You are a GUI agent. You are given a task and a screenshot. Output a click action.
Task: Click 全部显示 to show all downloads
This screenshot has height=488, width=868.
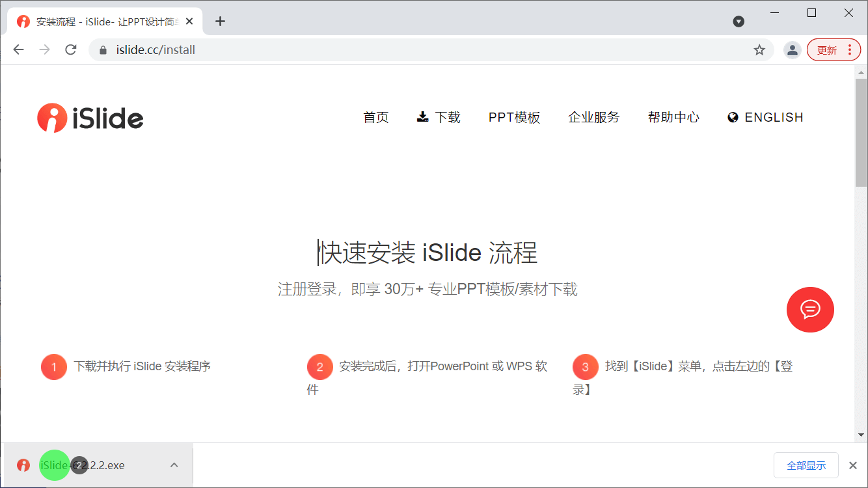(x=806, y=465)
